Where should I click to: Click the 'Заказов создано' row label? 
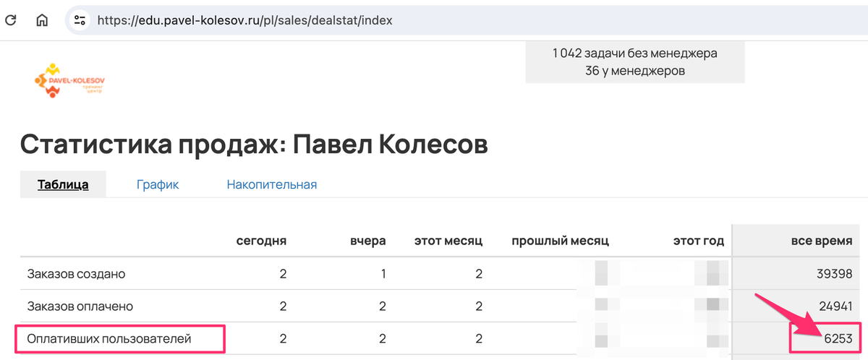click(76, 274)
